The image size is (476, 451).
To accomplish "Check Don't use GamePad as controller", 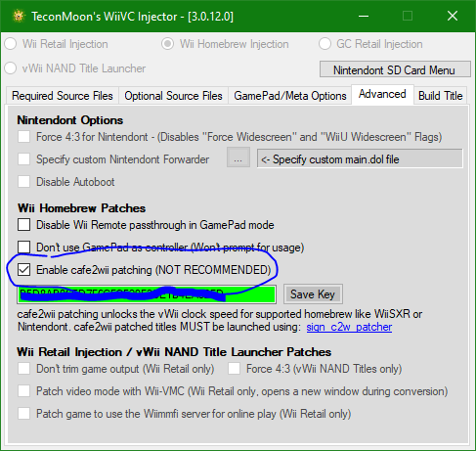I will tap(24, 248).
